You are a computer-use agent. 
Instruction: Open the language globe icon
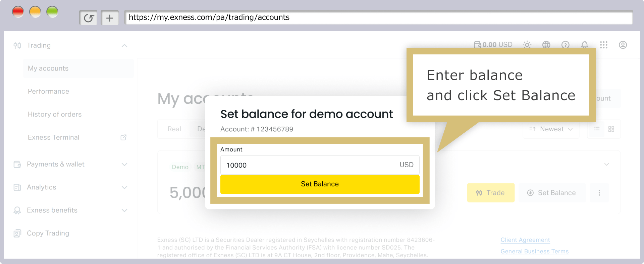click(x=546, y=45)
